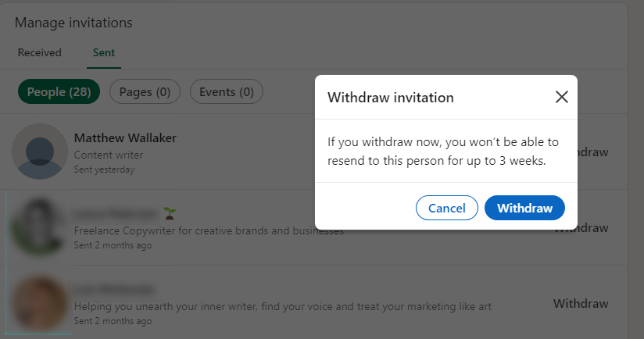Withdraw the invitation from the third listed person

tap(580, 304)
